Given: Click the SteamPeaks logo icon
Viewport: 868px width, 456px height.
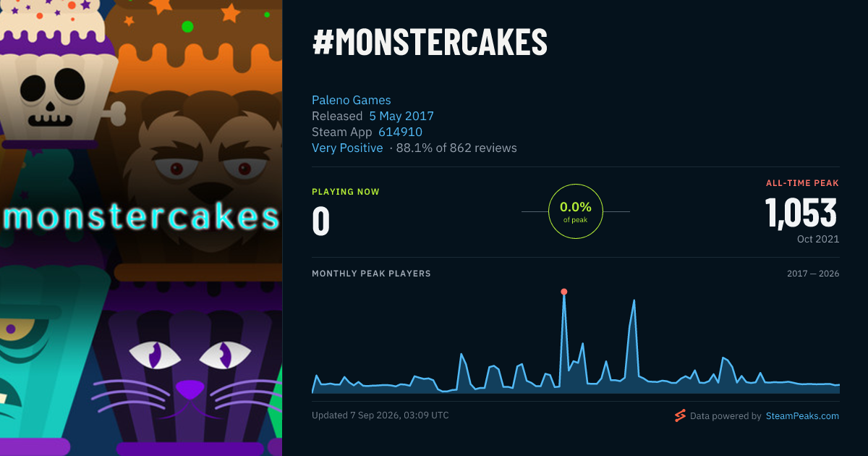Looking at the screenshot, I should click(x=680, y=415).
